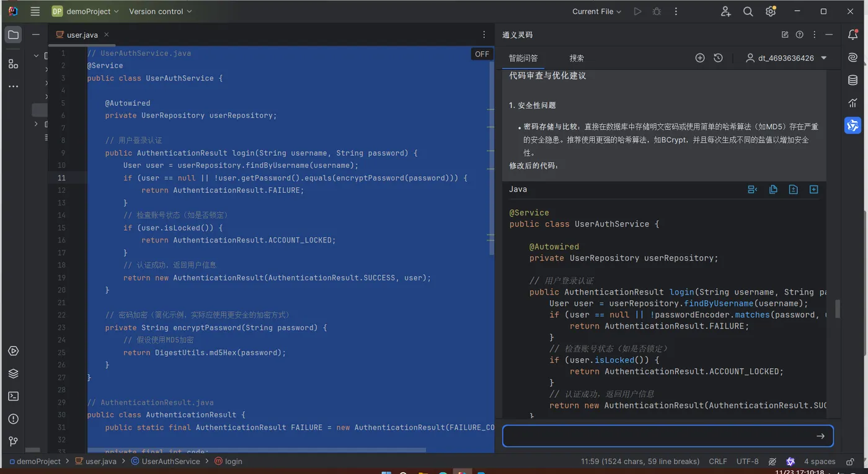The height and width of the screenshot is (474, 868).
Task: Open the 4 spaces indent settings
Action: click(820, 462)
